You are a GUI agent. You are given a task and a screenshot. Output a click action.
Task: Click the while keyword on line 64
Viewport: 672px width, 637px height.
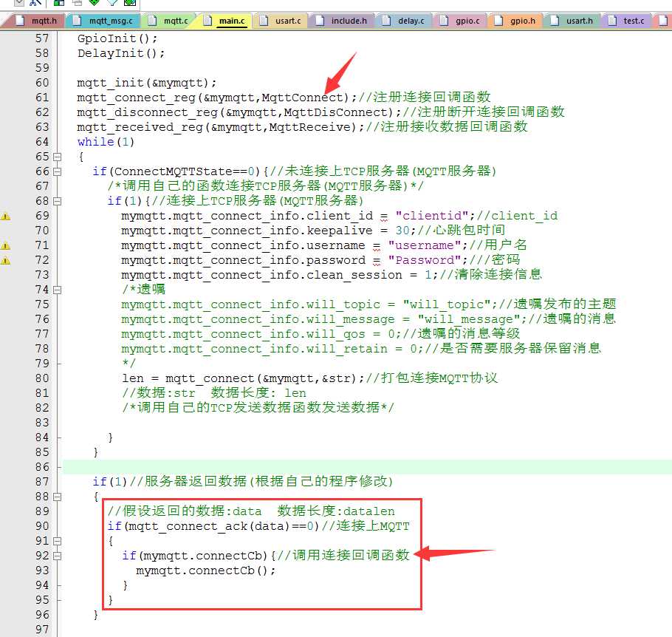tap(95, 142)
